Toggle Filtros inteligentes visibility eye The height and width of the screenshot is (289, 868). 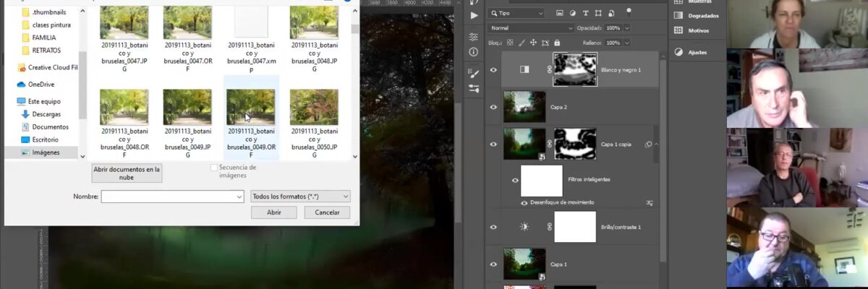515,180
